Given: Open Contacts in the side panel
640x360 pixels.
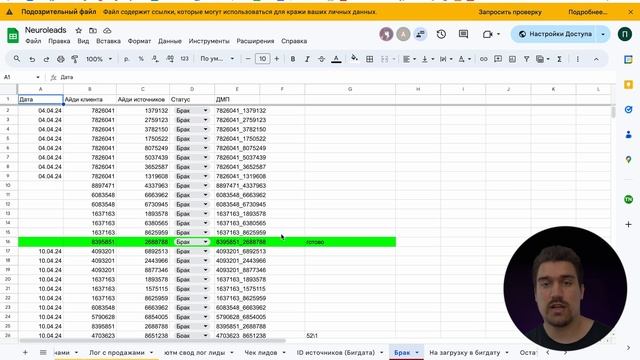Looking at the screenshot, I should 629,134.
